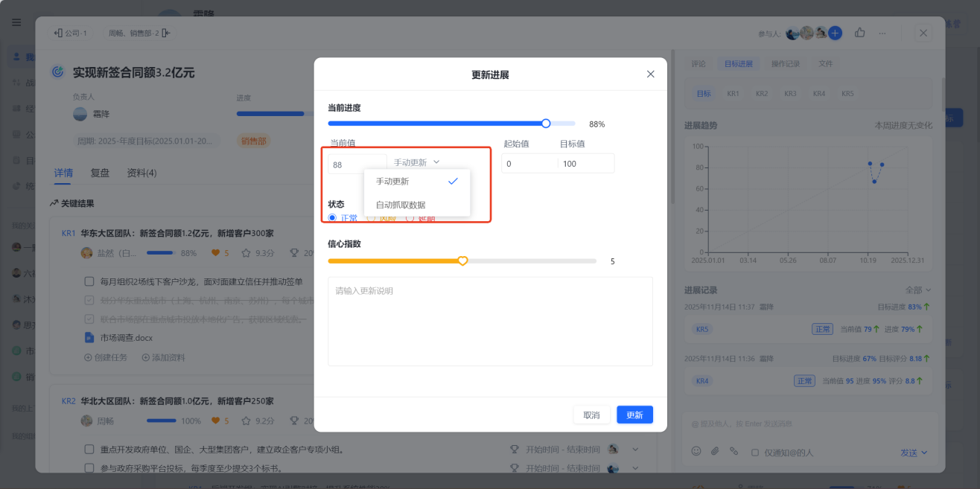The width and height of the screenshot is (980, 489).
Task: Click the 创建任务 link under KR1
Action: tap(106, 357)
